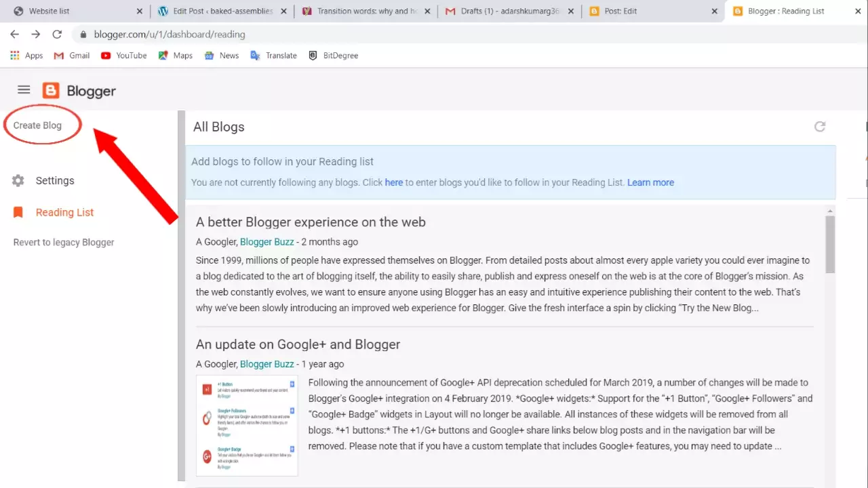Viewport: 868px width, 488px height.
Task: Close the Edit Post WordPress tab
Action: pyautogui.click(x=283, y=12)
